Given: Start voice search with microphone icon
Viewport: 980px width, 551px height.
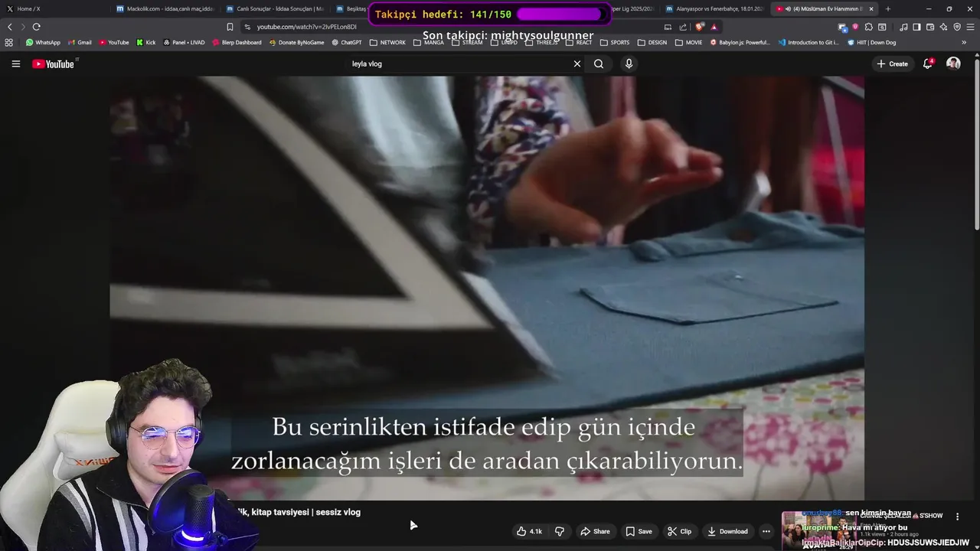Looking at the screenshot, I should [x=629, y=64].
